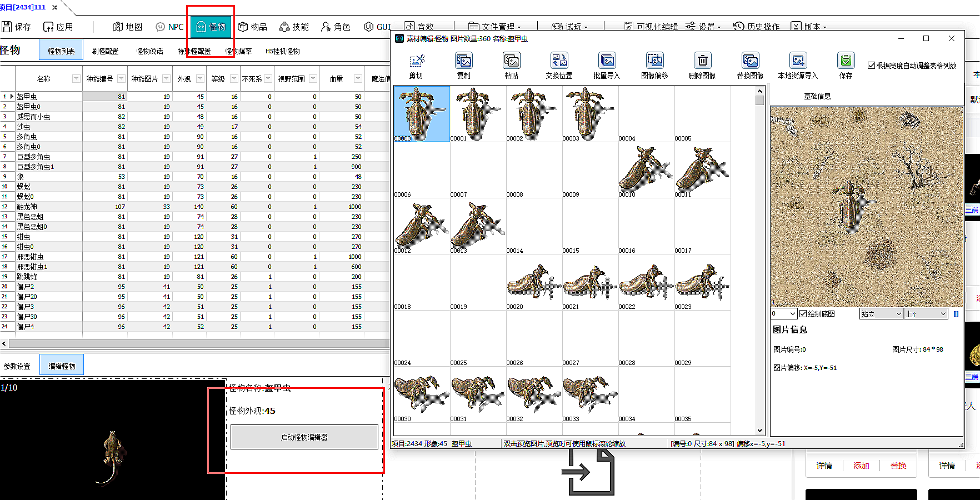
Task: Uncheck the 绘制底图 checkbox
Action: coord(803,314)
